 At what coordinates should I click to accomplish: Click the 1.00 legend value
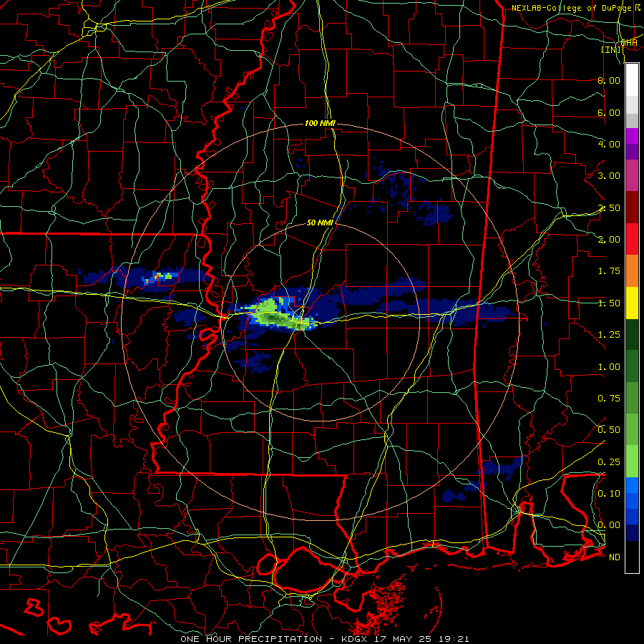[609, 367]
